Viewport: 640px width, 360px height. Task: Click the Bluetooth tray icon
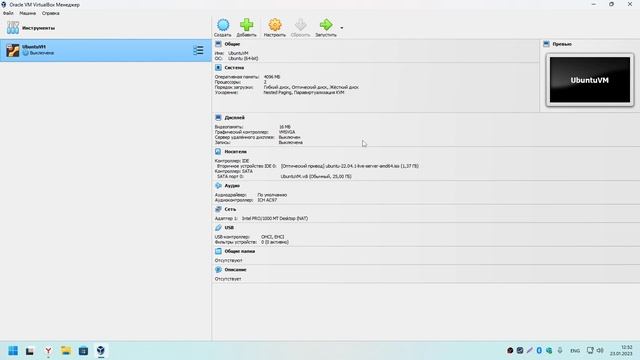539,350
